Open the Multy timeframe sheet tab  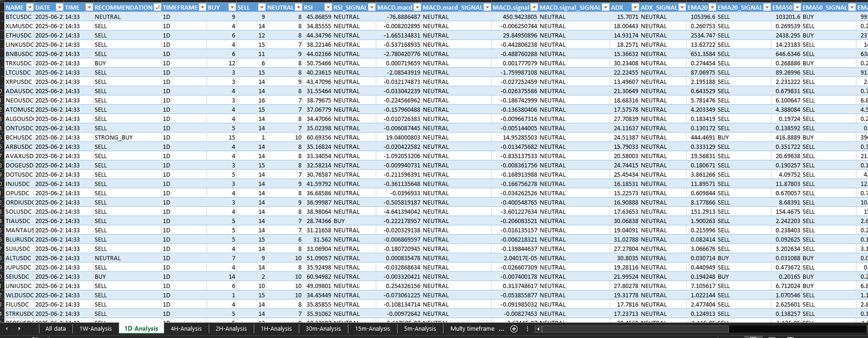(x=472, y=329)
